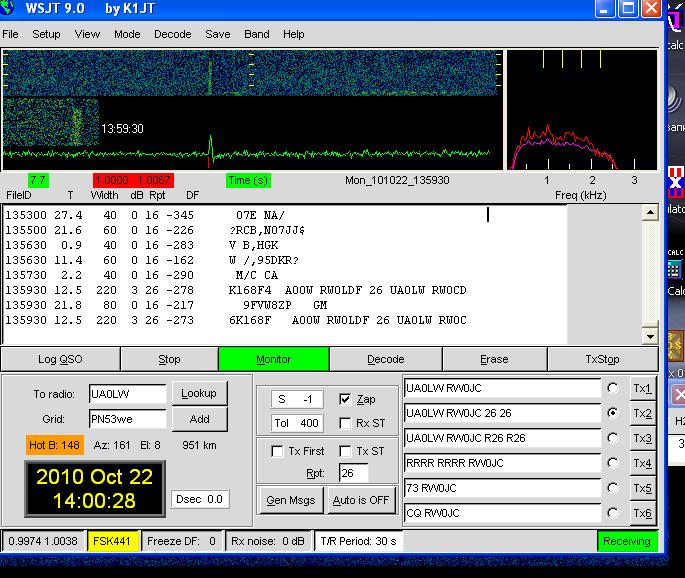Click the Freeze DF: 0 status field
Screen dimensions: 685x578
pos(181,541)
